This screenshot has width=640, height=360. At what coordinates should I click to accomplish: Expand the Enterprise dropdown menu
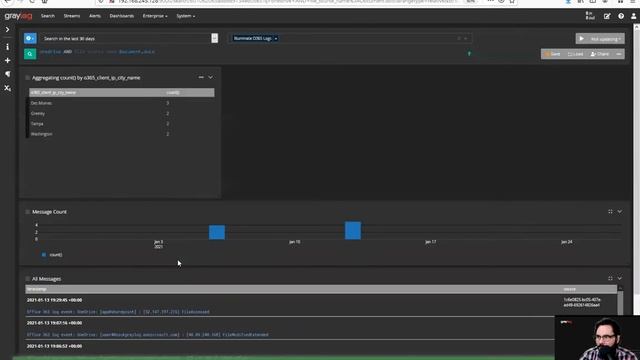(x=155, y=16)
